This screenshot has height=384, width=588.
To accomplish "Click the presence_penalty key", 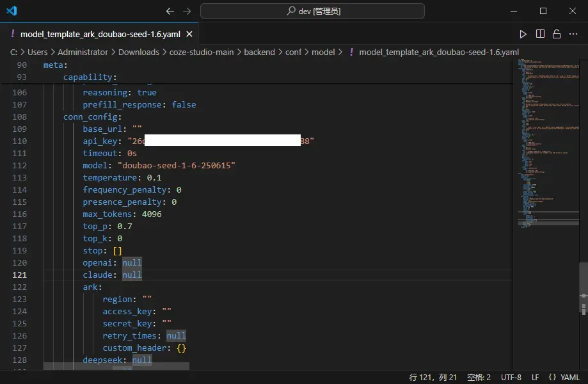I will point(122,202).
